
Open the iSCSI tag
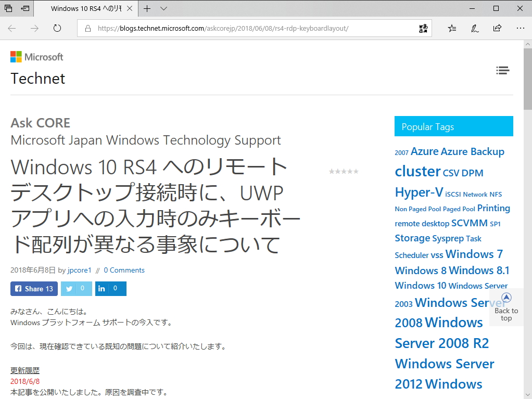coord(453,195)
